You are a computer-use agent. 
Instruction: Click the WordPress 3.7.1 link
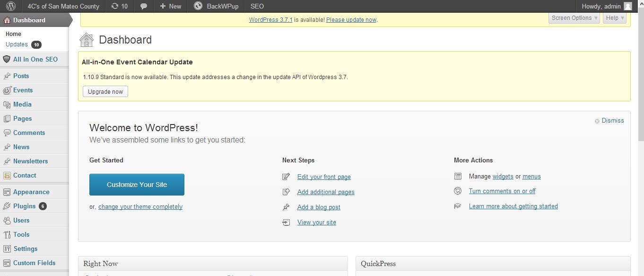pos(271,20)
